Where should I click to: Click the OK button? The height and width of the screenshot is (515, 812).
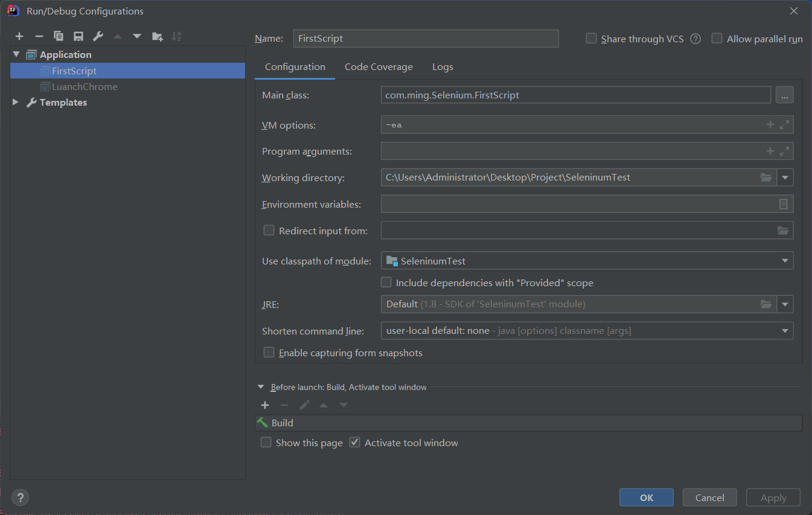pos(647,497)
